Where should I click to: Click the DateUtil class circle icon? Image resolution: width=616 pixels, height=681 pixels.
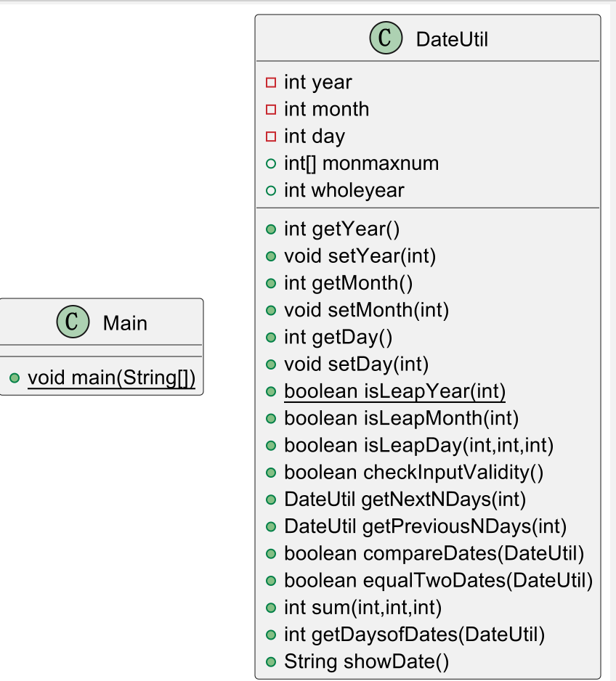click(386, 38)
